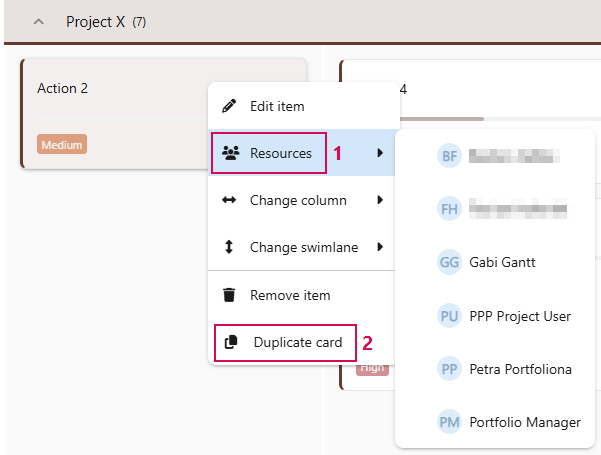Select the PM avatar for Portfolio Manager
The image size is (601, 455).
449,422
